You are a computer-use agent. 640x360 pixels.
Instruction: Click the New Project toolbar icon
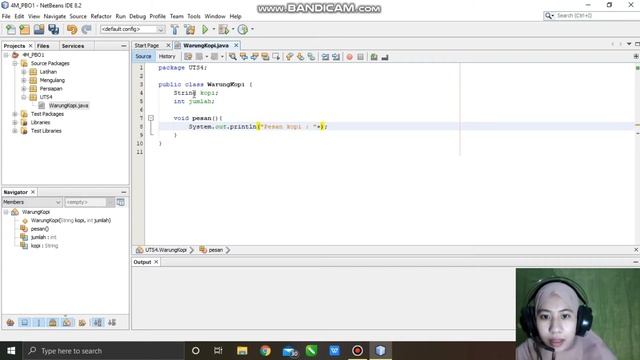[24, 29]
